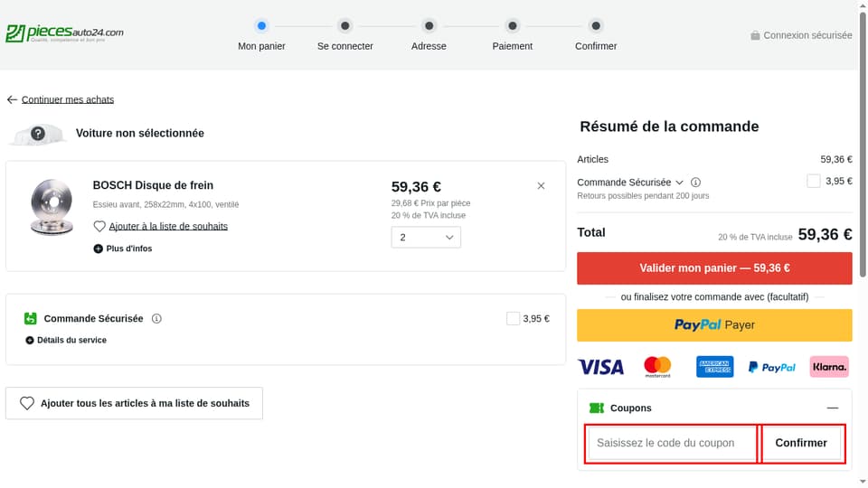Go to the Confirmer step
This screenshot has height=488, width=868.
point(596,36)
